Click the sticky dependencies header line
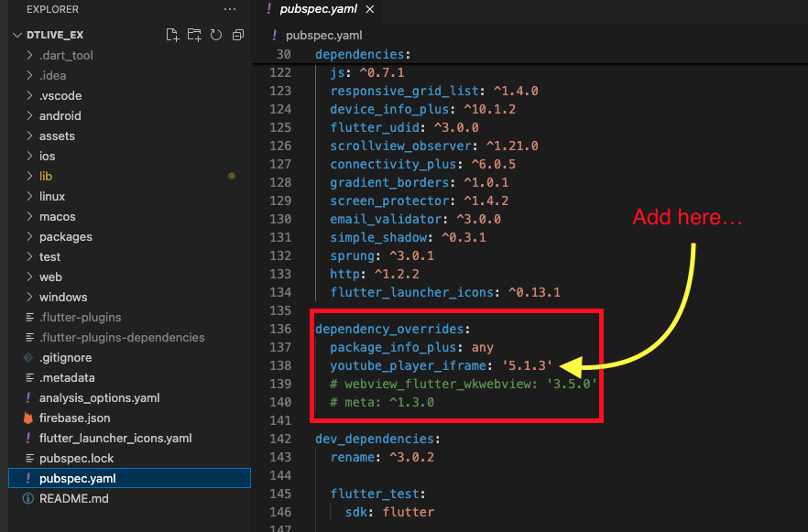808x532 pixels. [x=363, y=54]
